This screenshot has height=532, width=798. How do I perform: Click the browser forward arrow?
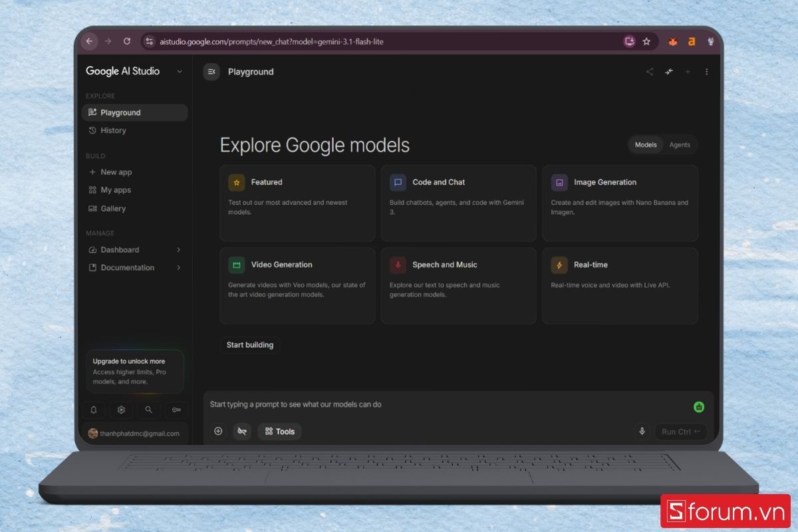[108, 41]
